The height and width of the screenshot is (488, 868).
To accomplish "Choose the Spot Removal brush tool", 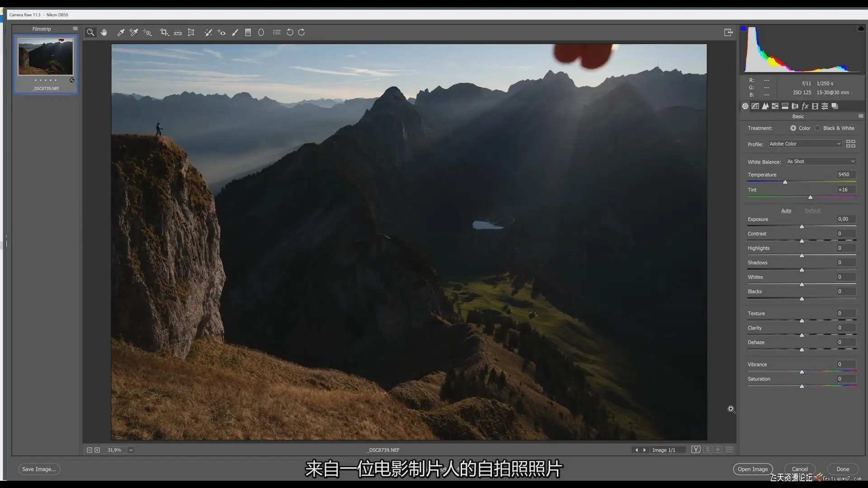I will (x=208, y=32).
